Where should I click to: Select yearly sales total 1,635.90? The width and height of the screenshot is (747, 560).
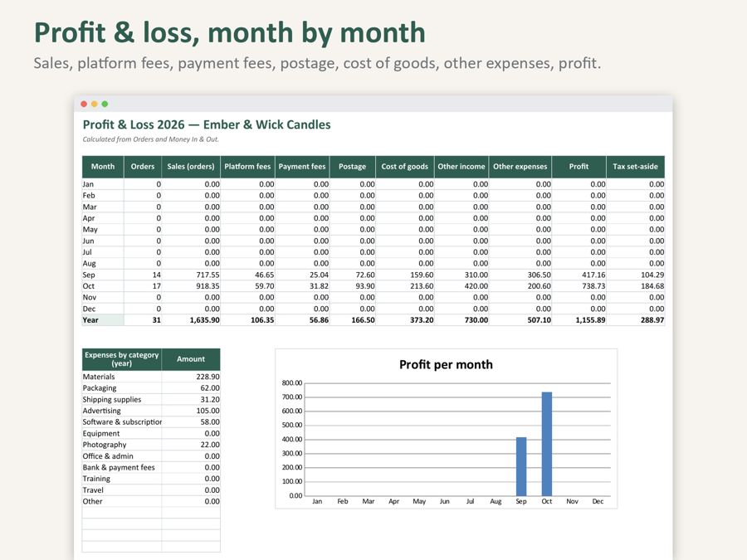pos(191,320)
